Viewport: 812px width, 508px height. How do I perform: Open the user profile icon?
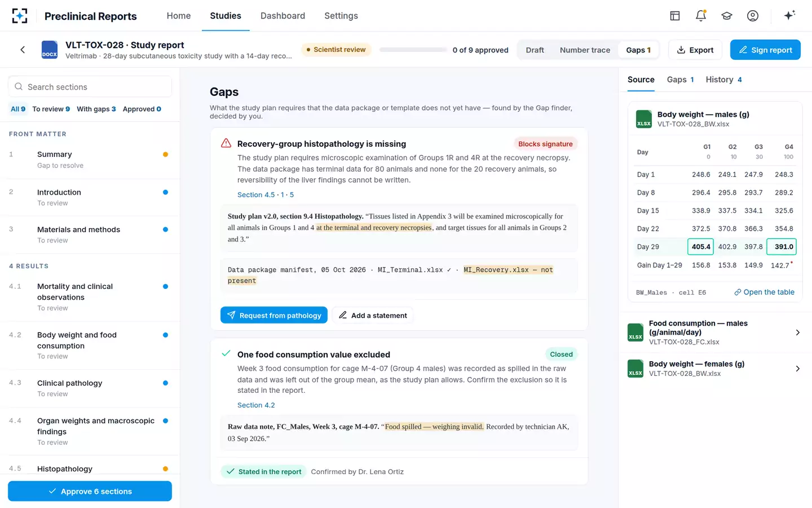tap(753, 16)
